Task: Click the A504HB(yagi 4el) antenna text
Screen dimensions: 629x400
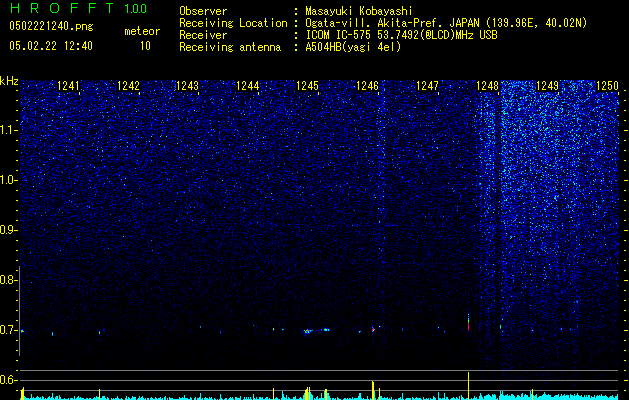Action: 353,47
